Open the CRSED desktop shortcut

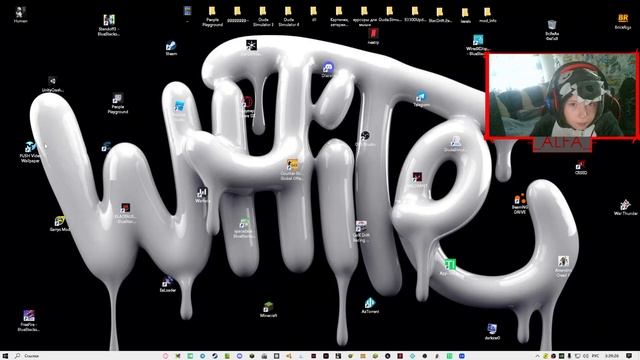tap(580, 167)
